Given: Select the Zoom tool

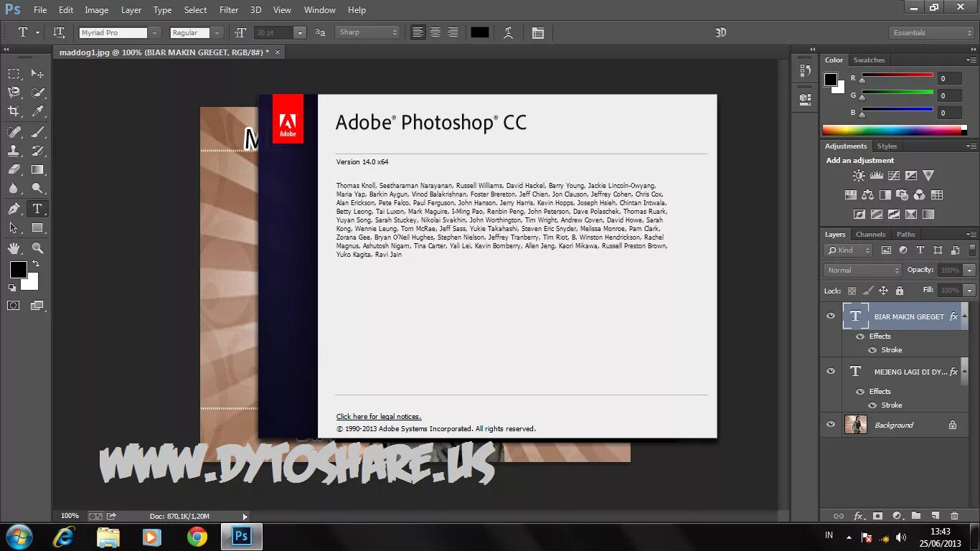Looking at the screenshot, I should tap(37, 248).
